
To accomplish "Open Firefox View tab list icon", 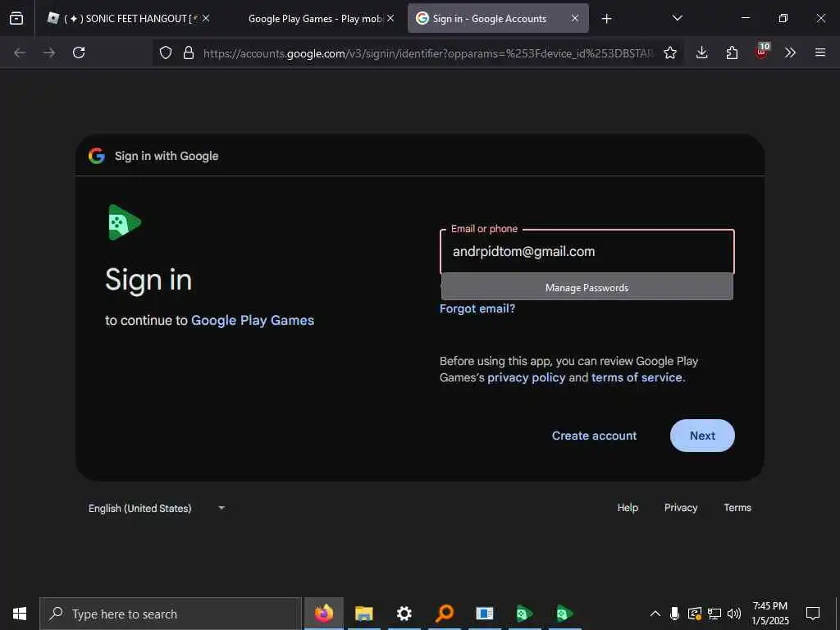I will (x=16, y=18).
